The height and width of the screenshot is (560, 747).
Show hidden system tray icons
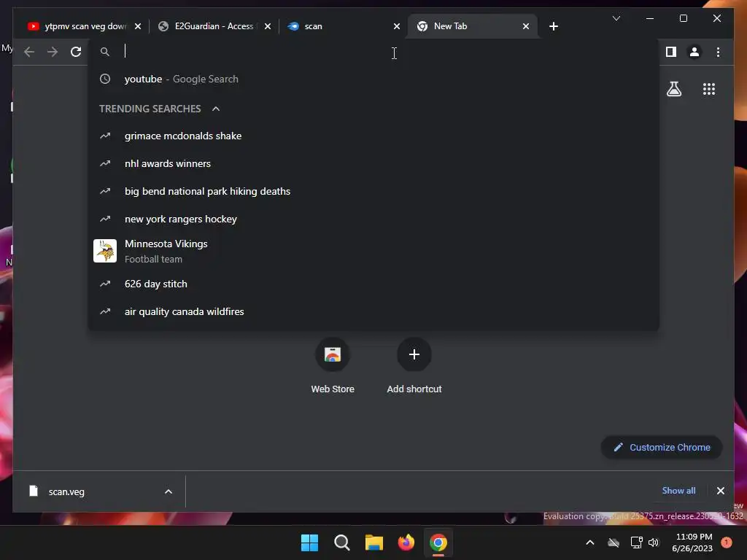589,542
